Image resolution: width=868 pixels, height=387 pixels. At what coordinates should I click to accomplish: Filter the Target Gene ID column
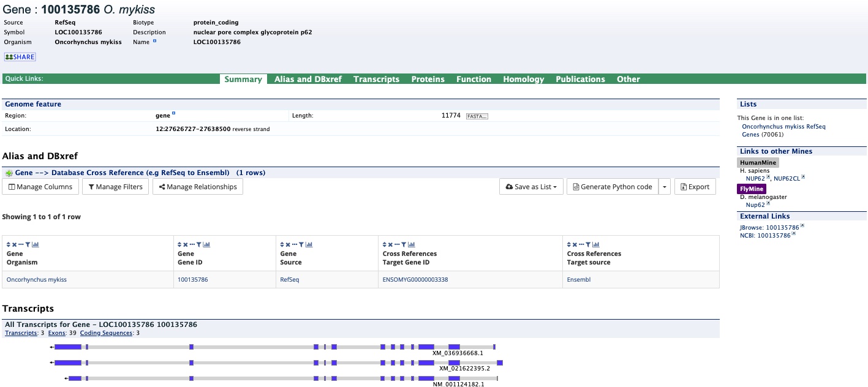(x=404, y=244)
